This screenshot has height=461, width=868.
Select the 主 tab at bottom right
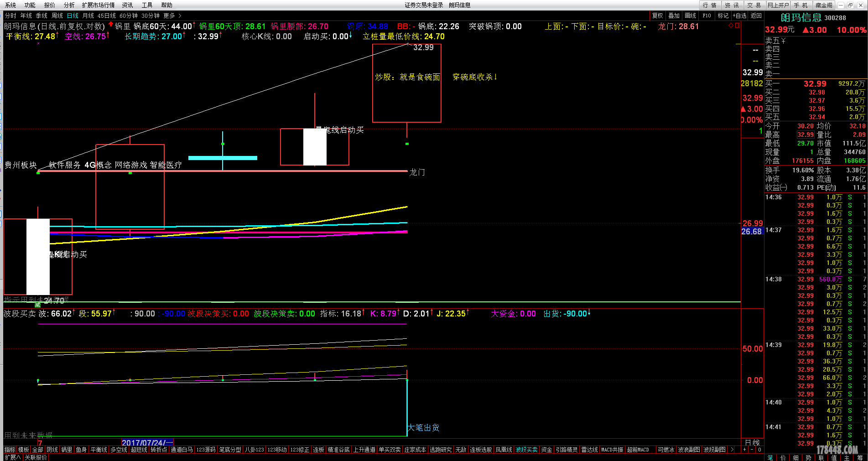click(847, 457)
